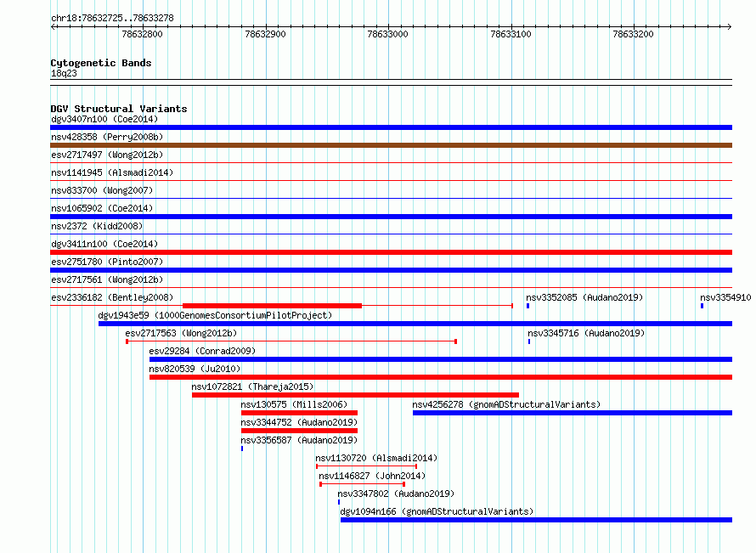Image resolution: width=756 pixels, height=553 pixels.
Task: Open the nsv1146827 (John2014) label
Action: tap(372, 476)
